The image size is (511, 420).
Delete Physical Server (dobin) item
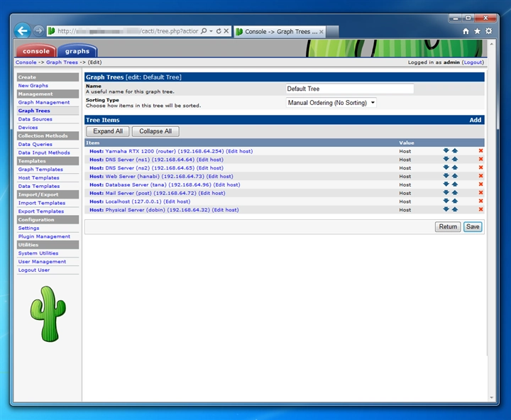point(480,209)
